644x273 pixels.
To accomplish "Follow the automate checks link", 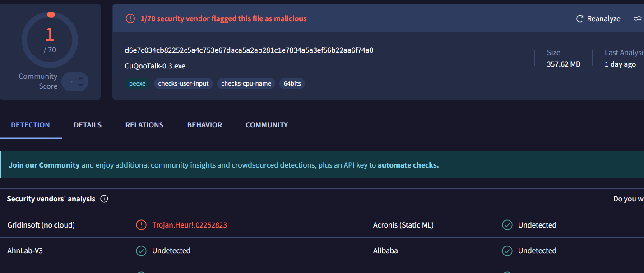I will pyautogui.click(x=408, y=165).
